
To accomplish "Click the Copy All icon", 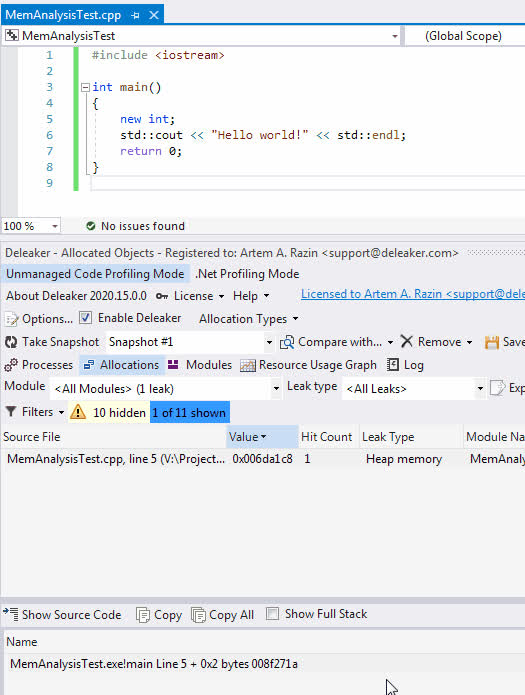I will coord(198,615).
